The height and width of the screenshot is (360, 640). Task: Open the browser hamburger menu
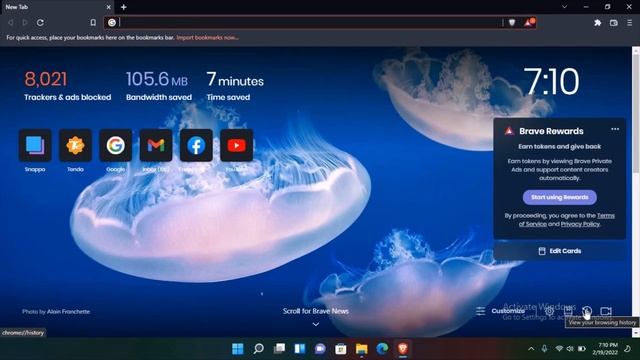[629, 23]
